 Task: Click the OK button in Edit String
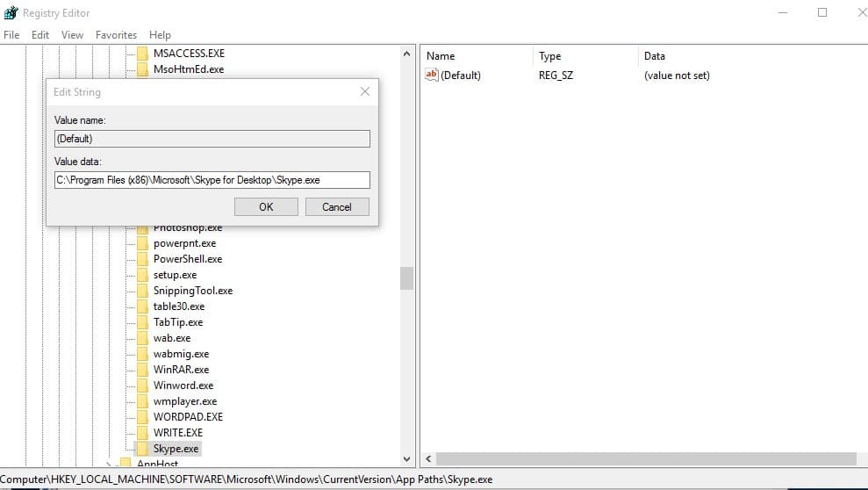coord(266,207)
